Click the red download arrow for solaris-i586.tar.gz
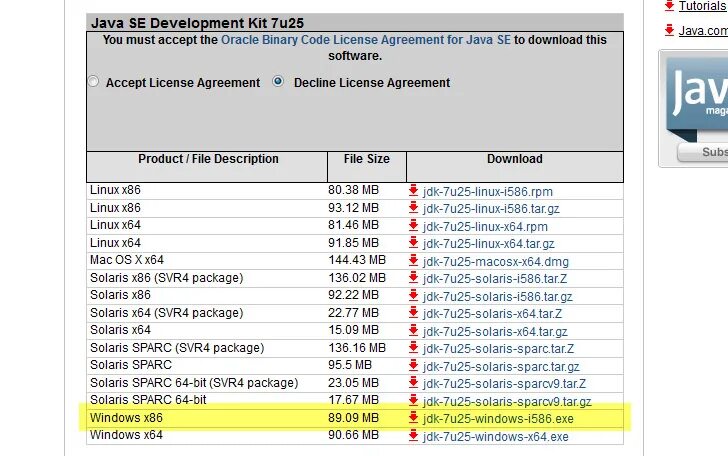The image size is (728, 456). pyautogui.click(x=413, y=295)
